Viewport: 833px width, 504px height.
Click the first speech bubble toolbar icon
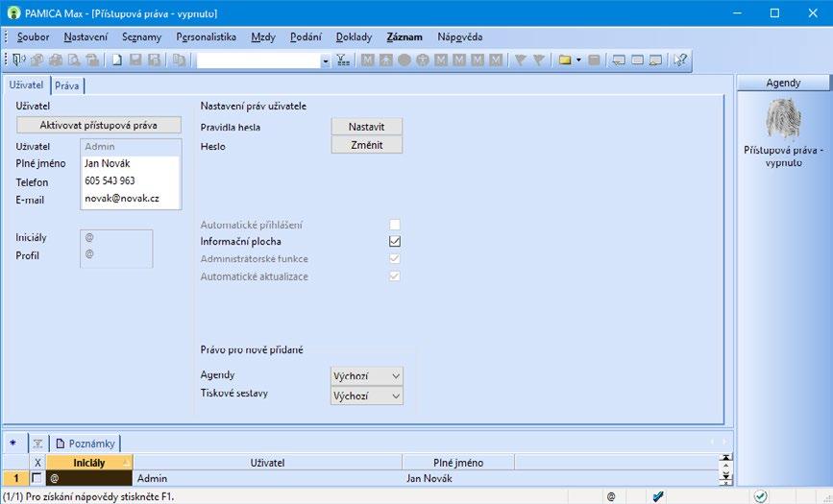click(x=619, y=60)
